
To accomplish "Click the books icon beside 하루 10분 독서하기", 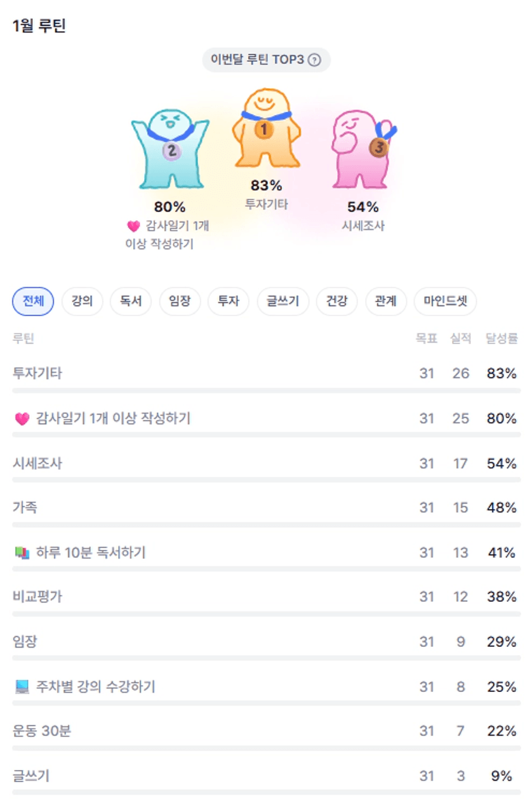I will coord(22,553).
